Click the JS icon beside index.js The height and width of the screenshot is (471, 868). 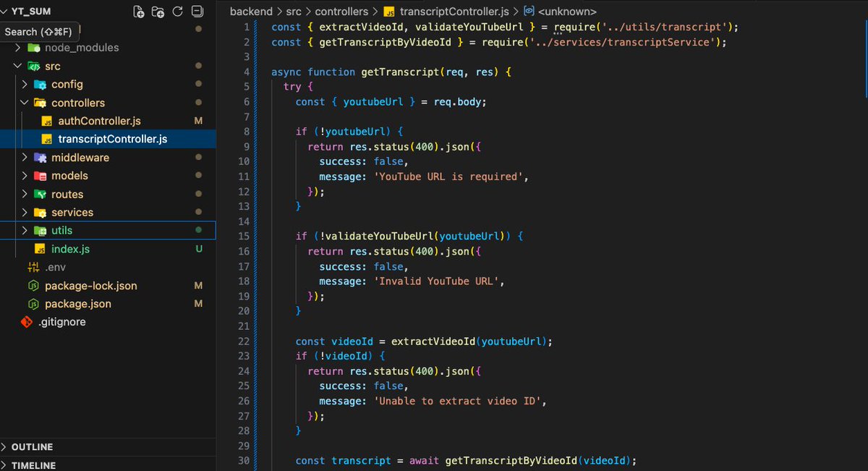coord(40,249)
